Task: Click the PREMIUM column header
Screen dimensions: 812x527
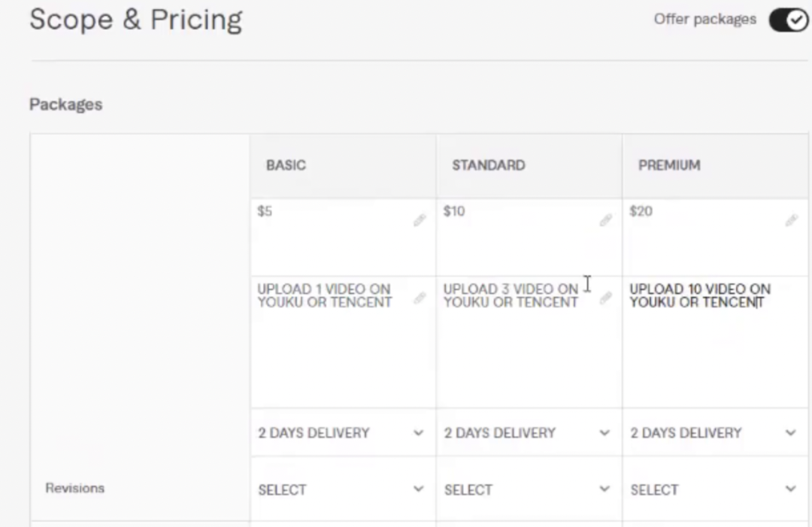Action: click(x=669, y=165)
